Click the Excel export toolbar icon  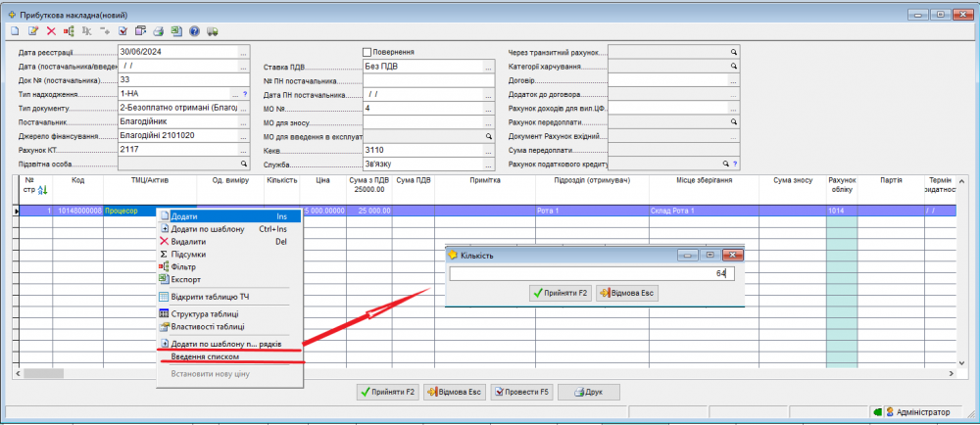click(175, 31)
